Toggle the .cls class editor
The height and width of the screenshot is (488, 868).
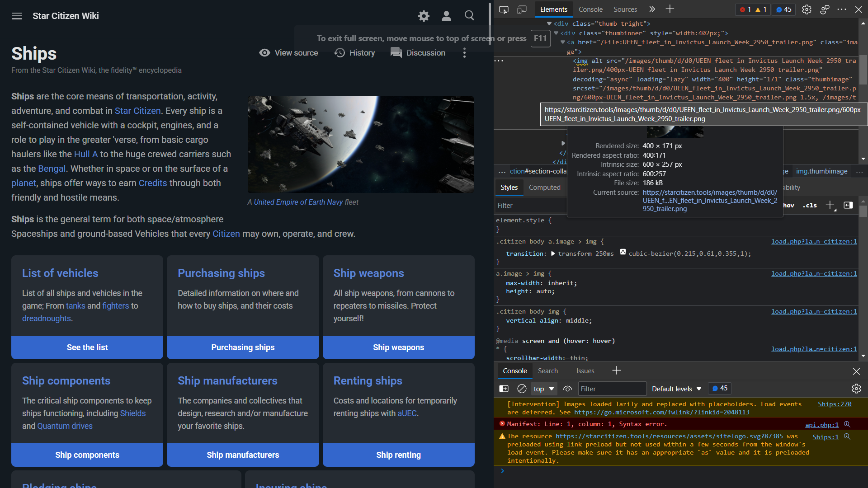(809, 206)
